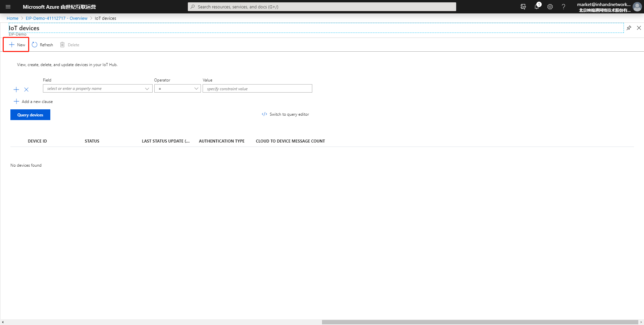
Task: Remove the clause using the X icon
Action: (26, 90)
